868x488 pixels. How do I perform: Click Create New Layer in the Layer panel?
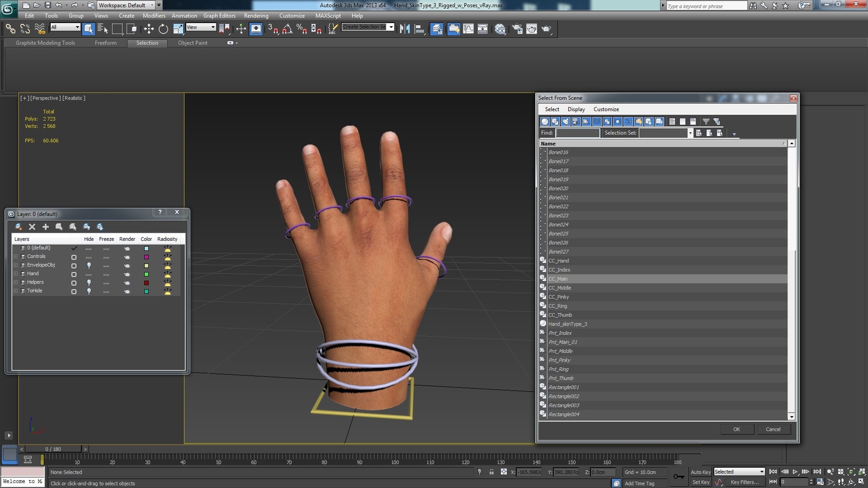tap(45, 226)
